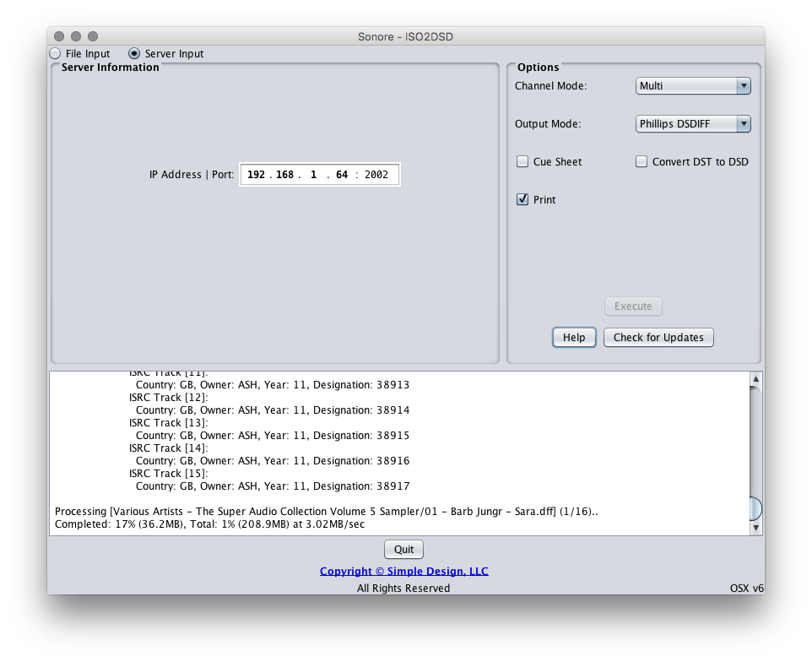Screen dimensions: 812x662
Task: Click the 'All Rights Reserved' text
Action: pyautogui.click(x=403, y=588)
